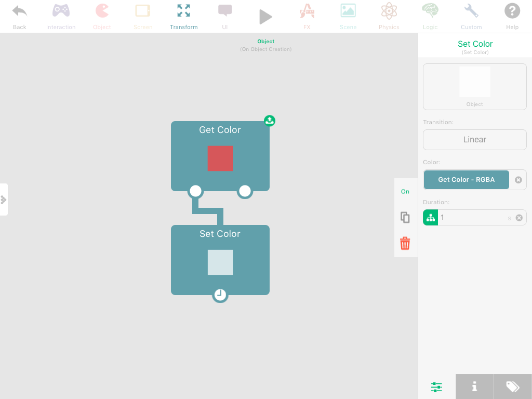Switch to the tags tab
The height and width of the screenshot is (399, 532).
tap(512, 387)
